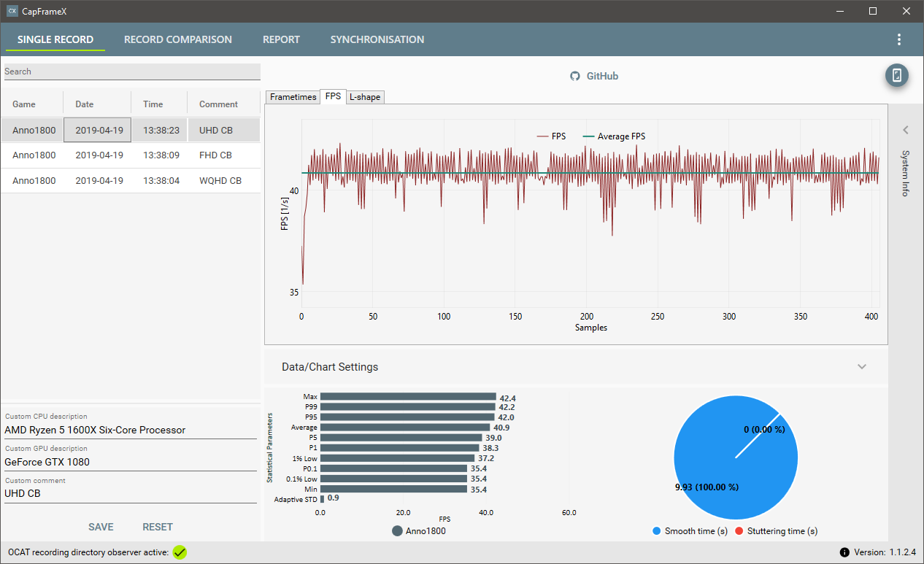
Task: Click the Average 40.9 bar
Action: point(405,428)
